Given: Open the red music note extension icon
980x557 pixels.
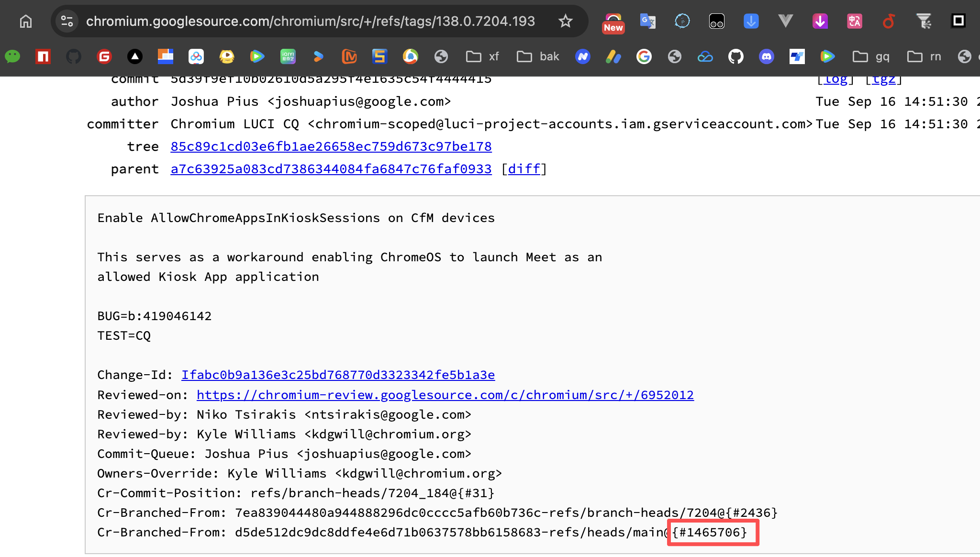Looking at the screenshot, I should coord(889,21).
